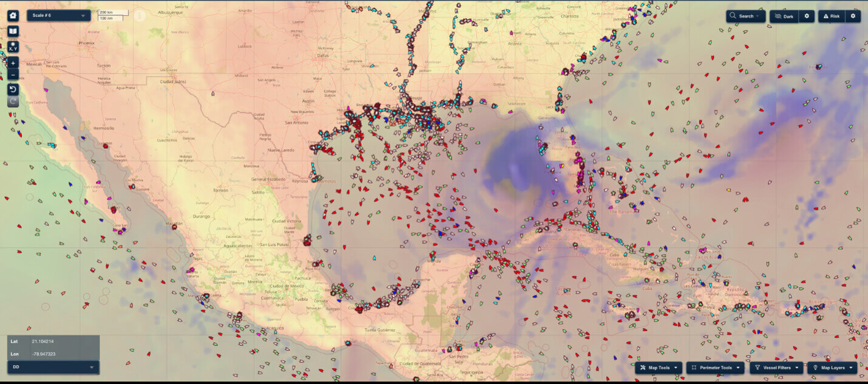Open Dark vessel settings gear
Image resolution: width=868 pixels, height=384 pixels.
[x=807, y=16]
